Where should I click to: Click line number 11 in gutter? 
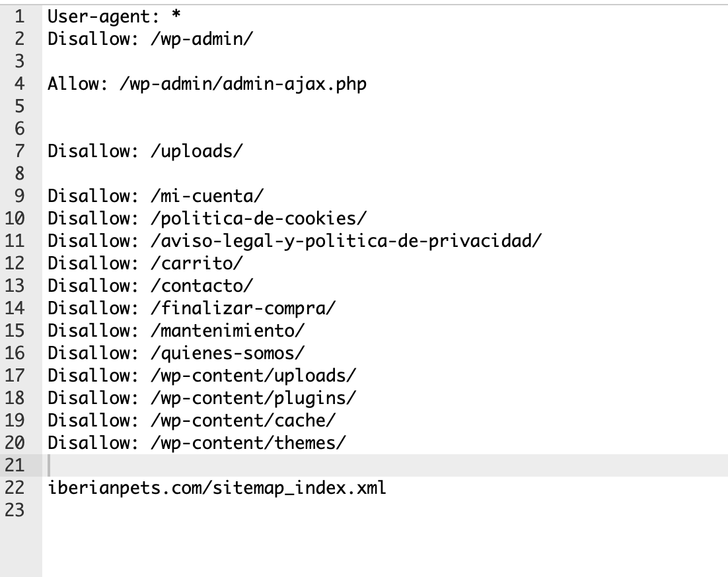(x=15, y=241)
